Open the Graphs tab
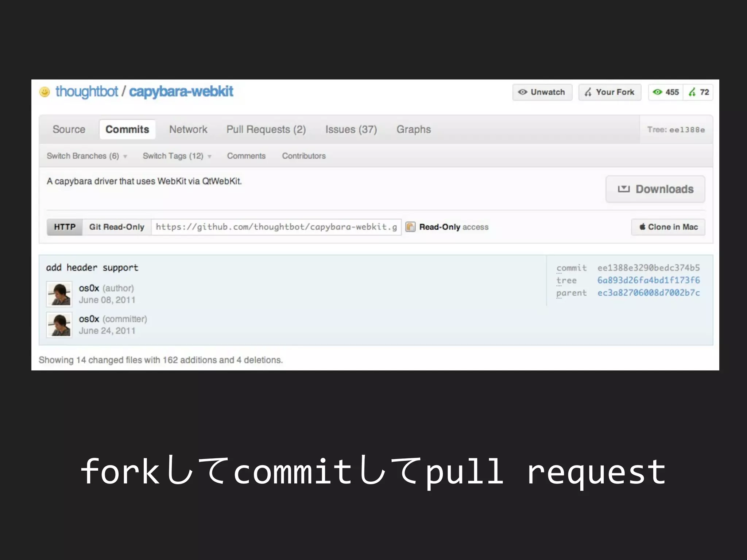 [x=414, y=129]
